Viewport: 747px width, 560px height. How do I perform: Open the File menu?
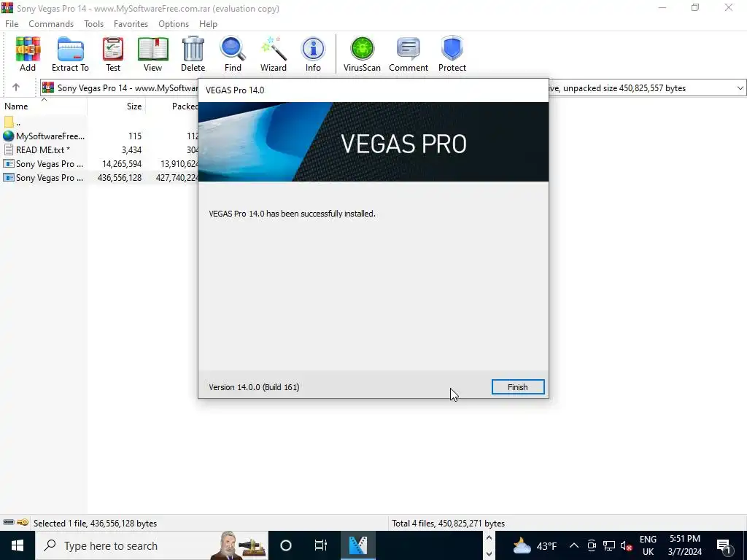pyautogui.click(x=12, y=24)
